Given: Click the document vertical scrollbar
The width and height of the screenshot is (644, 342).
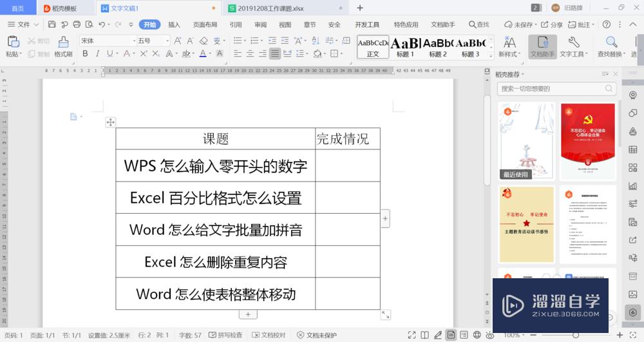Looking at the screenshot, I should coord(487,140).
